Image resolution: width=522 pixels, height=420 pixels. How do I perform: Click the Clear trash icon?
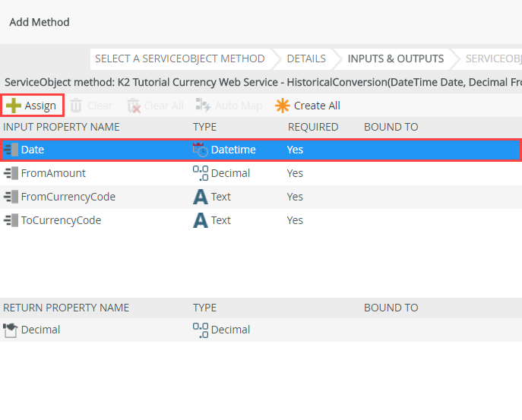point(77,106)
